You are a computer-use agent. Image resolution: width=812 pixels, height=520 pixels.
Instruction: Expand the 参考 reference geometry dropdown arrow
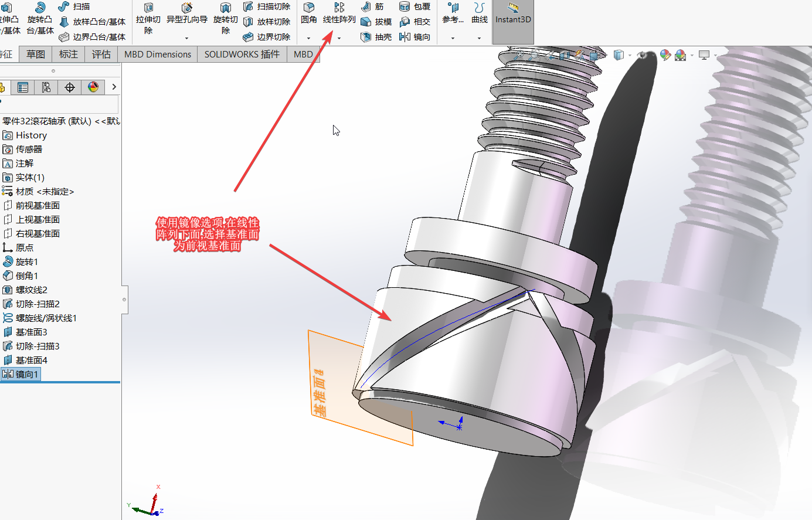click(453, 38)
